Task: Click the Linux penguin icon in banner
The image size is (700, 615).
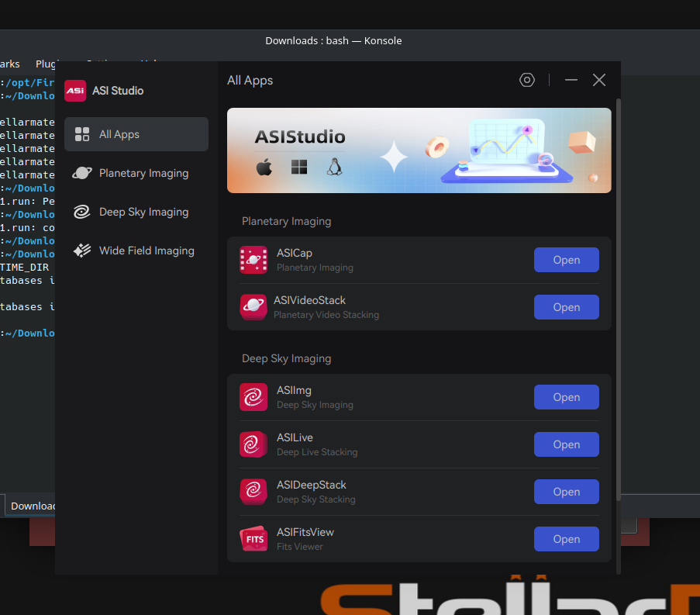Action: (334, 167)
